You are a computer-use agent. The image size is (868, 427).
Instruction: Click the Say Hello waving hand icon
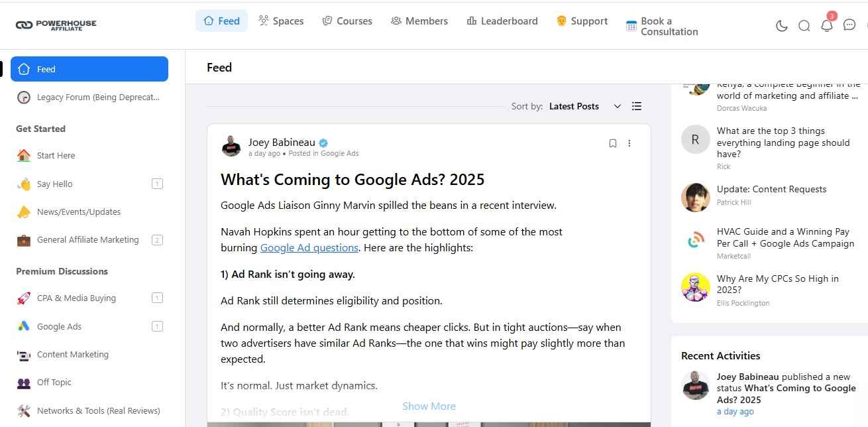(24, 184)
